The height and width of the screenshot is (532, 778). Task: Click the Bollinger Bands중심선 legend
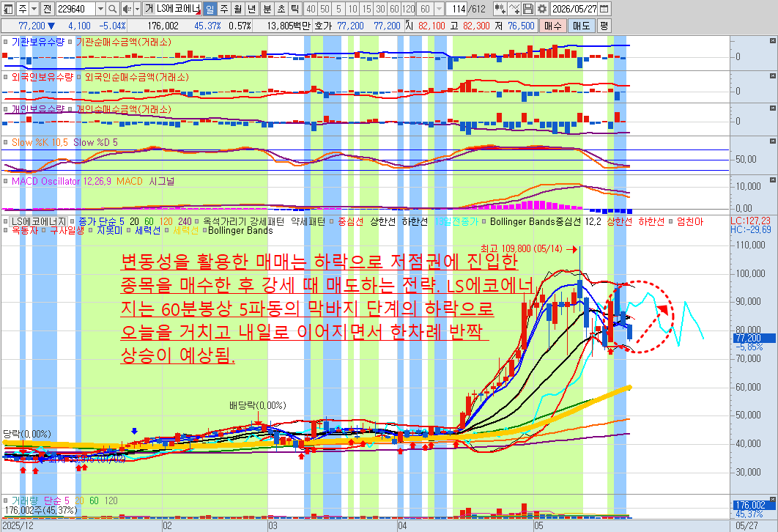click(535, 222)
